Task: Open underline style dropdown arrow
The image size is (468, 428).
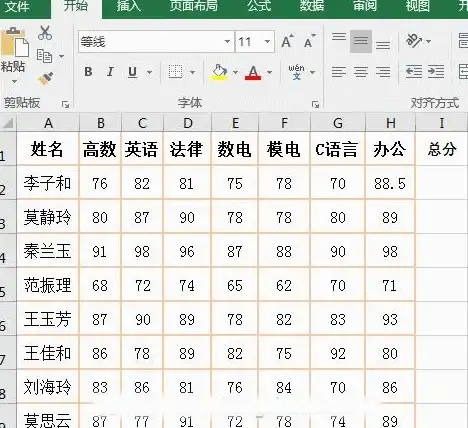Action: (149, 72)
